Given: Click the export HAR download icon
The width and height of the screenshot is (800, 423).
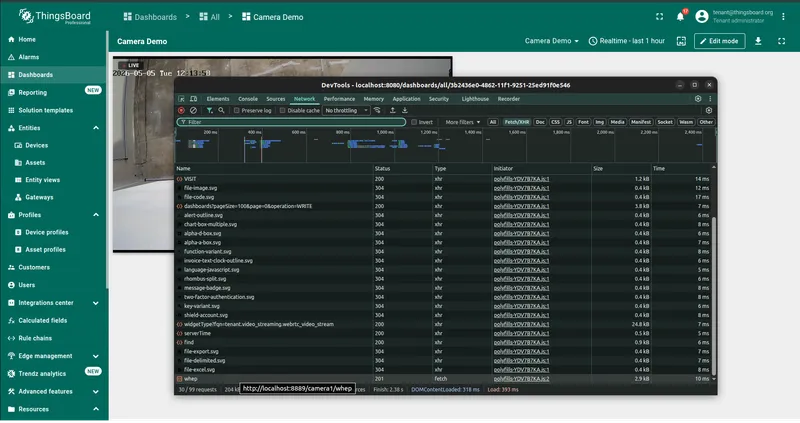Looking at the screenshot, I should pyautogui.click(x=405, y=110).
